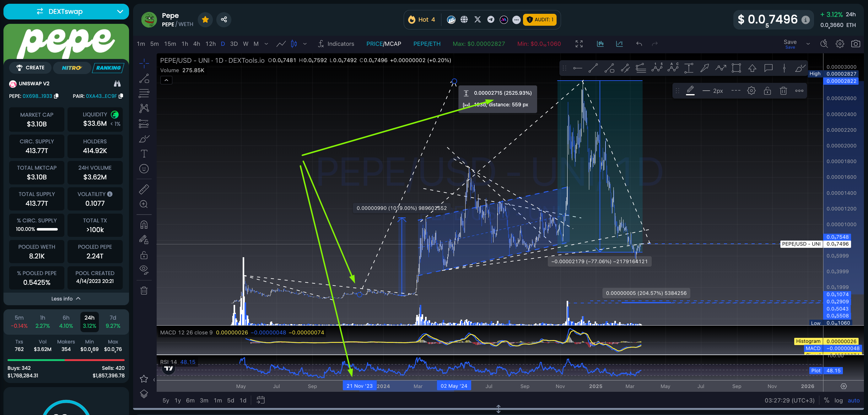Switch to the 12h timeframe
Screen dimensions: 868x415
tap(211, 44)
